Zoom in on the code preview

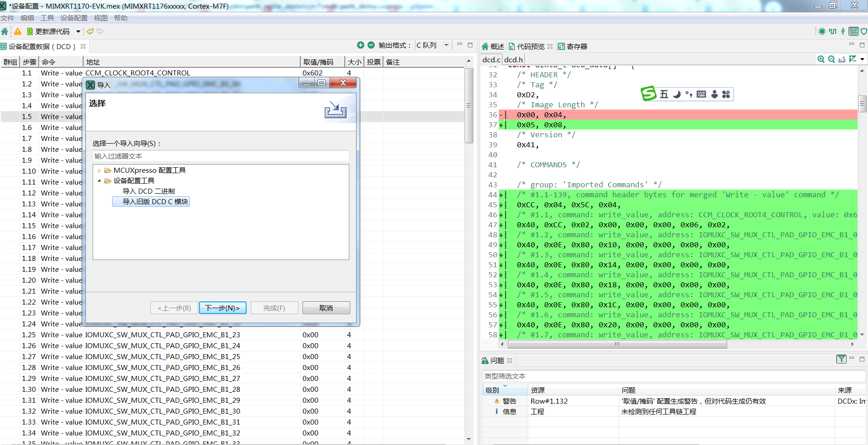821,59
